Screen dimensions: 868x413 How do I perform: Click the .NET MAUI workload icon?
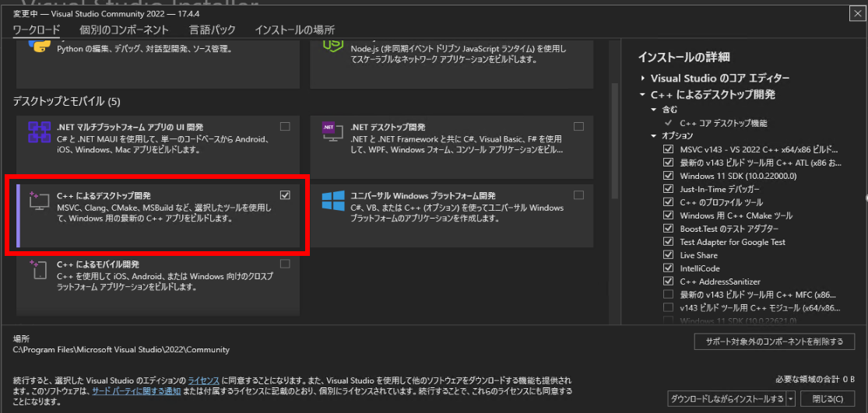39,133
